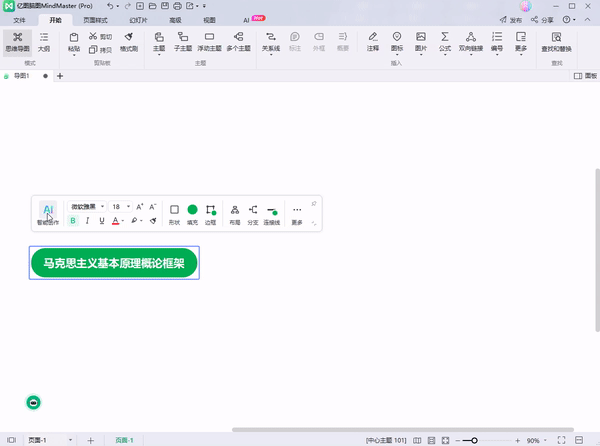Open the font size dropdown

click(x=120, y=207)
